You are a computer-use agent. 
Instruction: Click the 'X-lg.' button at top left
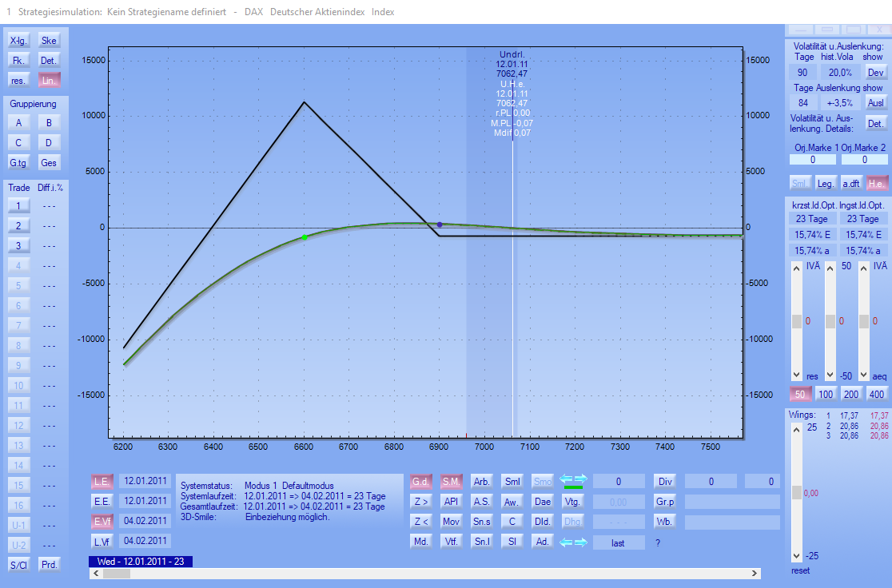tap(18, 40)
